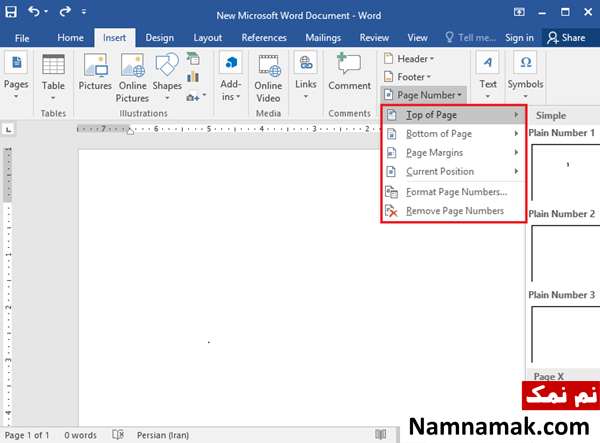The image size is (600, 443).
Task: Open the References tab
Action: (264, 38)
